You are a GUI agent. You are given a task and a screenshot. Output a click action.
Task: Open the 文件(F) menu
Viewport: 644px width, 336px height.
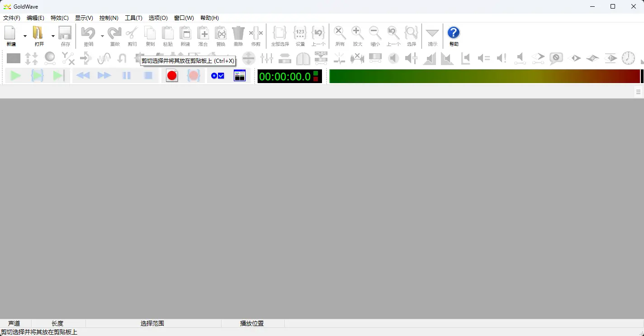(12, 18)
